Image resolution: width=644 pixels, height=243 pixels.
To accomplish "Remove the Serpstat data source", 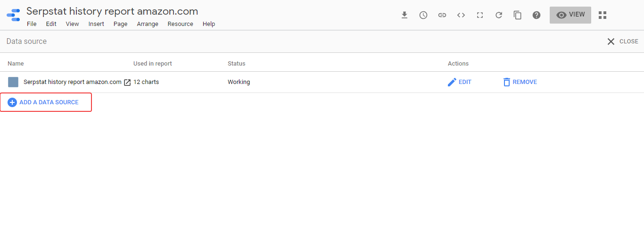I will pyautogui.click(x=520, y=82).
